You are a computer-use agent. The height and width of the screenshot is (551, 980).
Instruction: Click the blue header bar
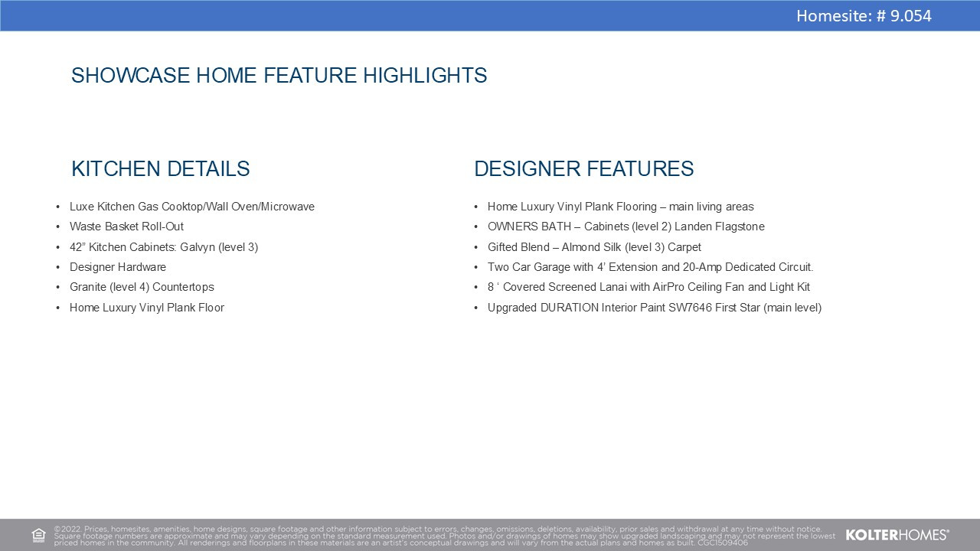[x=383, y=16]
